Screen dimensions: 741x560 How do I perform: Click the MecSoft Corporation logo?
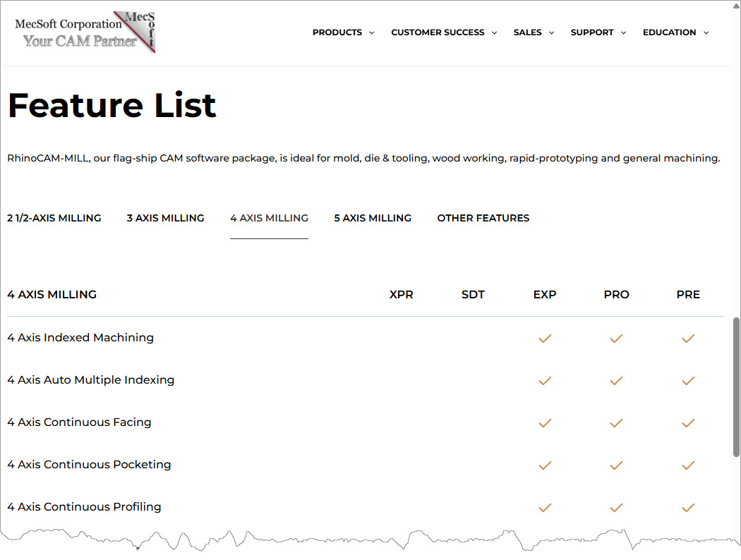pos(85,32)
